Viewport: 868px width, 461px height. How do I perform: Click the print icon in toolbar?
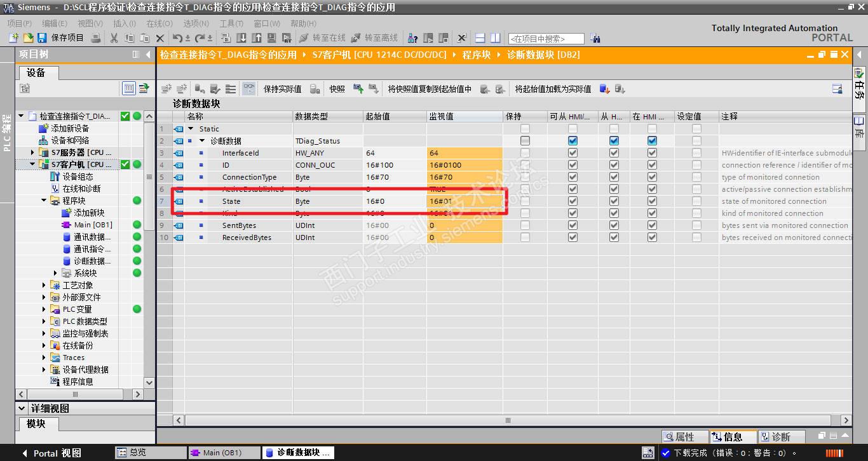point(96,38)
